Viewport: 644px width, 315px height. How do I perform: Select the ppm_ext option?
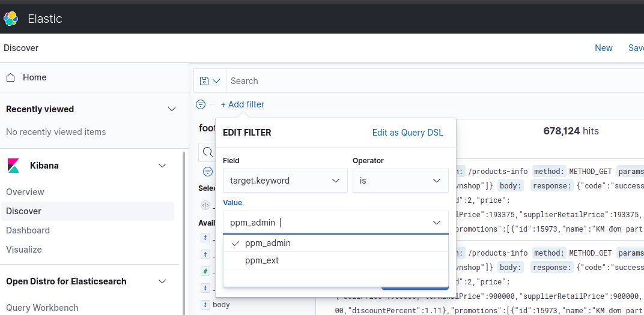(336, 260)
